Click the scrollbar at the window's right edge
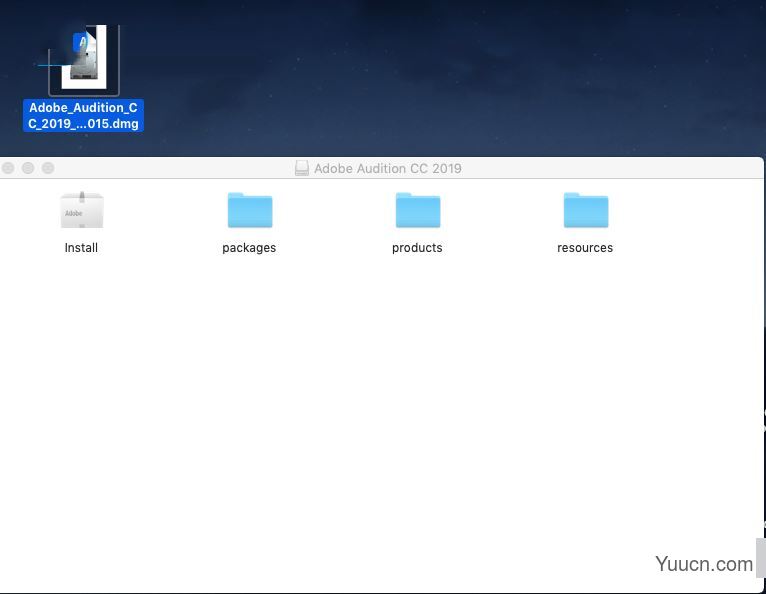The height and width of the screenshot is (594, 766). coord(760,556)
